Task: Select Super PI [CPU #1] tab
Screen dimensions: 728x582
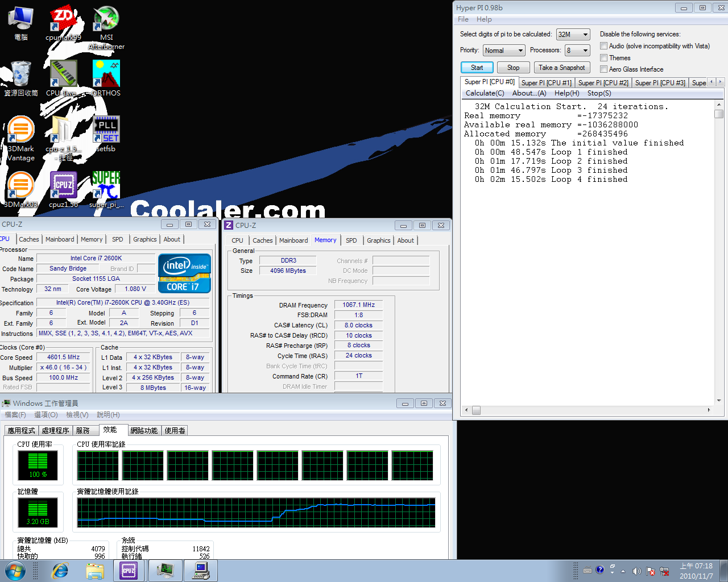Action: click(x=546, y=83)
